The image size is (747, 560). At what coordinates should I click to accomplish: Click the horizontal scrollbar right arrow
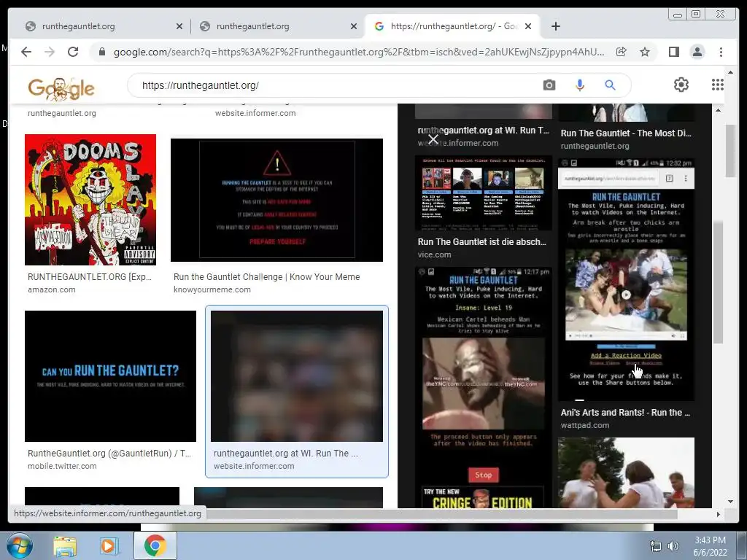pos(718,514)
